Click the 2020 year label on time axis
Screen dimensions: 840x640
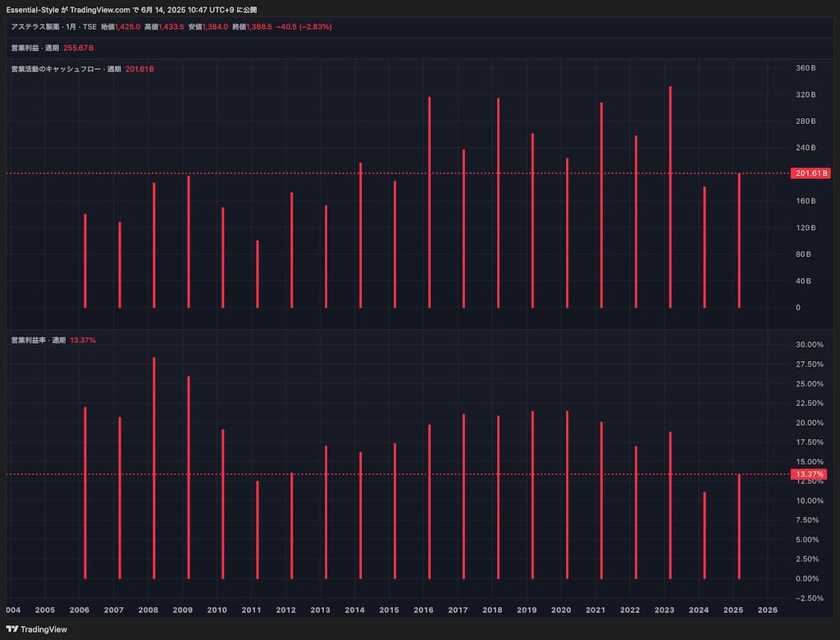(x=561, y=610)
